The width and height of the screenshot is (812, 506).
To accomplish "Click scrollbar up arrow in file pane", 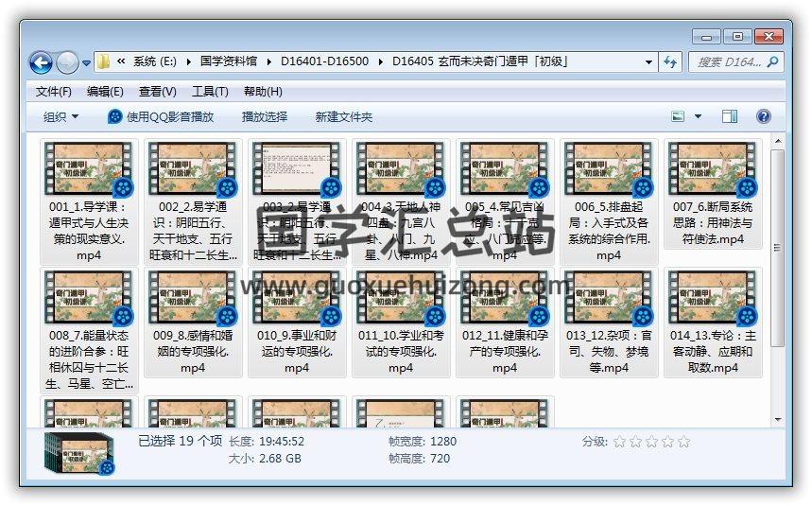I will pyautogui.click(x=778, y=141).
